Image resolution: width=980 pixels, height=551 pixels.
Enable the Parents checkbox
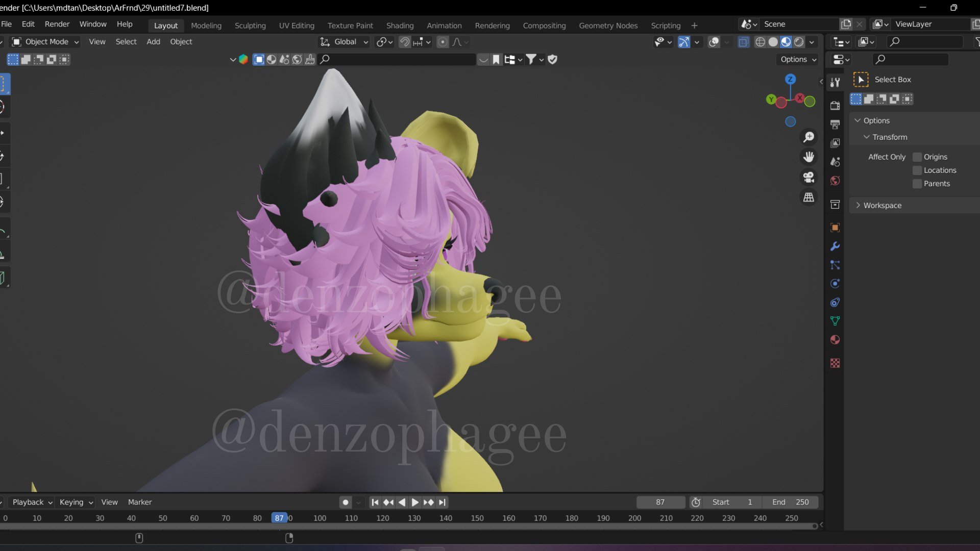pyautogui.click(x=917, y=184)
